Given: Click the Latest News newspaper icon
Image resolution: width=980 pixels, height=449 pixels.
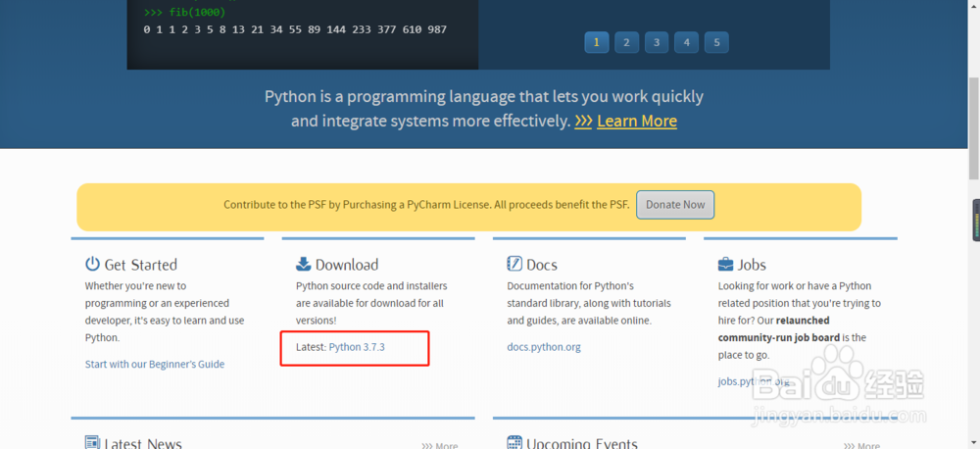Looking at the screenshot, I should 93,443.
